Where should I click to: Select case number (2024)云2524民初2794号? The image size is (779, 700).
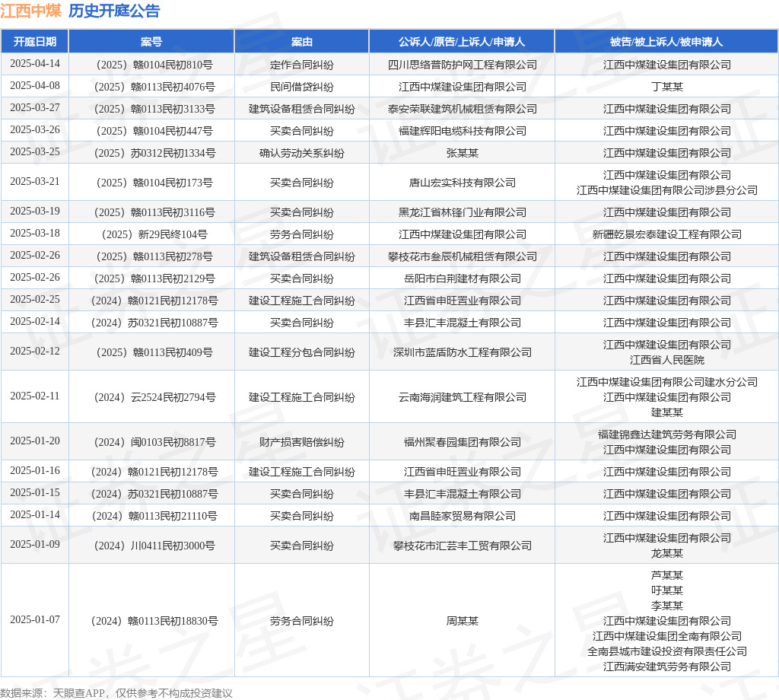pyautogui.click(x=154, y=397)
